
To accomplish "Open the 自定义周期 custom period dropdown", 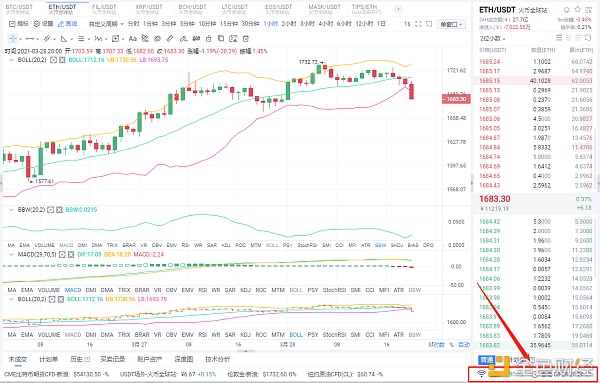I will 106,24.
